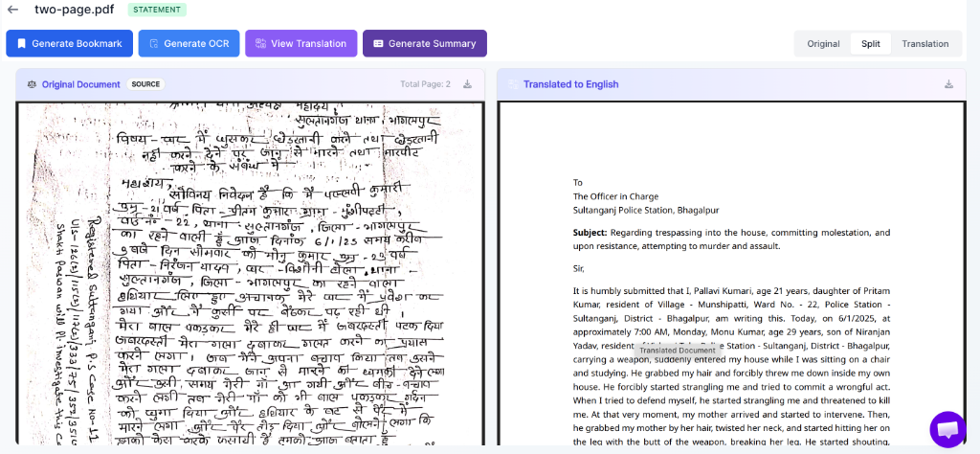
Task: Click the STATEMENT tag badge
Action: 157,10
